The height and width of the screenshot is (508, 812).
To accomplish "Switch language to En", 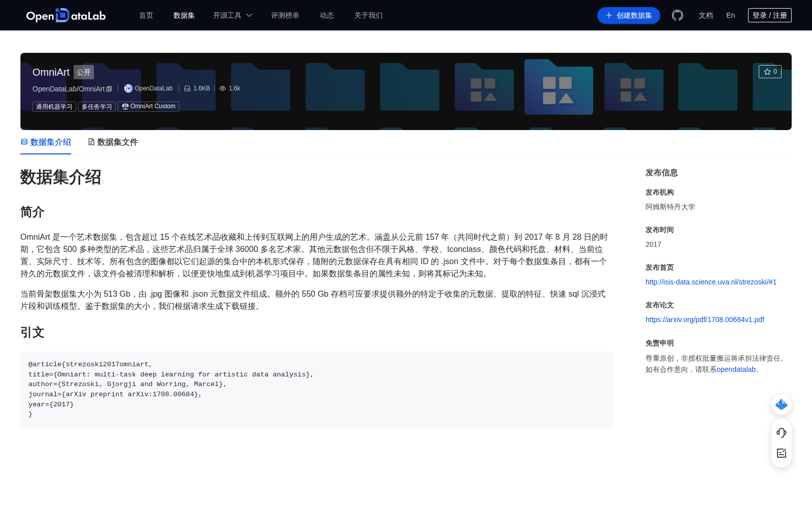I will [x=731, y=15].
